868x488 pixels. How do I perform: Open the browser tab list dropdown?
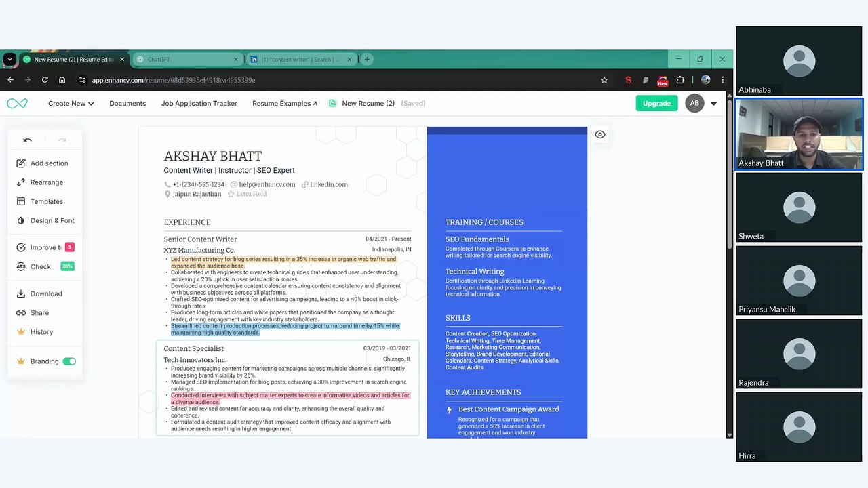coord(9,59)
